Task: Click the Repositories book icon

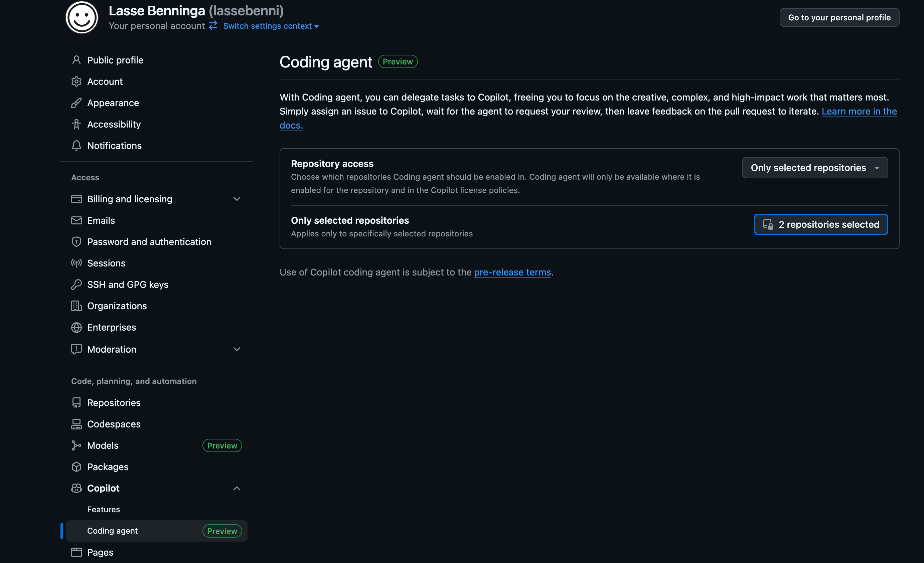Action: pyautogui.click(x=76, y=403)
